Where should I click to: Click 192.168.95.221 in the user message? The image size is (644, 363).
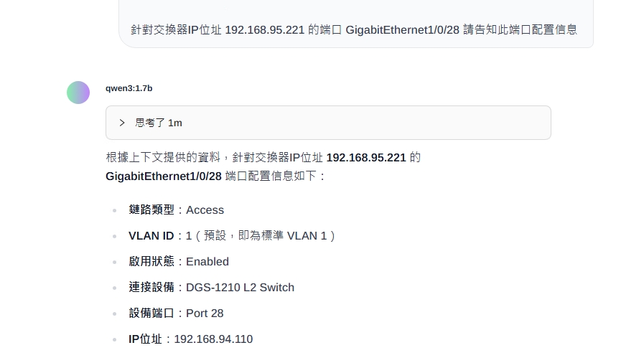click(264, 30)
